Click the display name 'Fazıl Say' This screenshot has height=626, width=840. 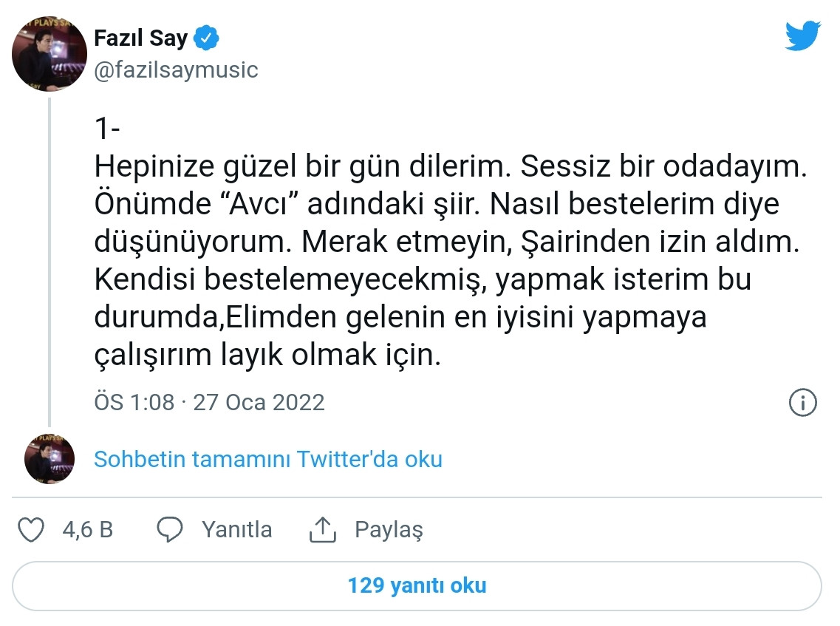[140, 38]
